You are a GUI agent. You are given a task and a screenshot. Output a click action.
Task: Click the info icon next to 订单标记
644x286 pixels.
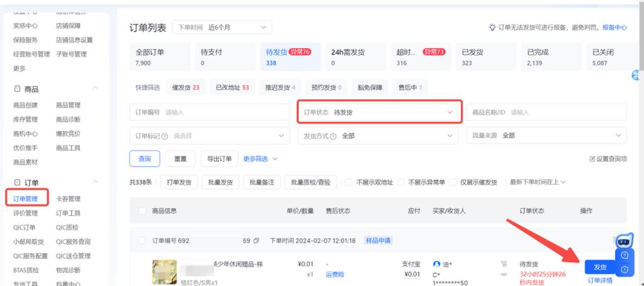164,136
